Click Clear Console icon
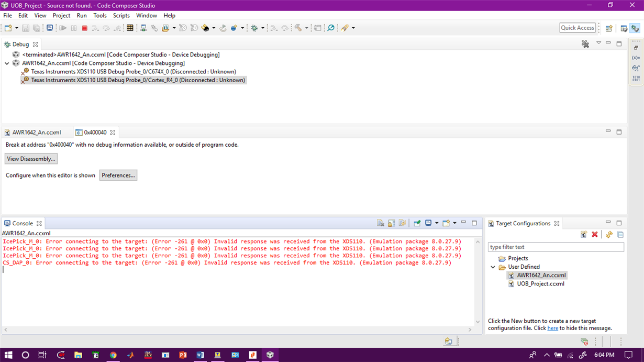Screen dimensions: 644x362 pyautogui.click(x=381, y=223)
